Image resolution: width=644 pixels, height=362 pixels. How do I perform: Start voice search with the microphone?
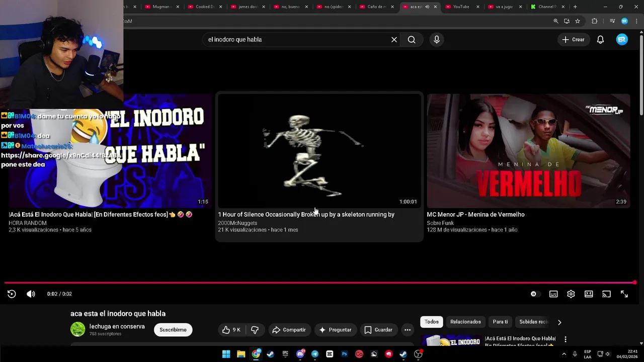click(437, 40)
